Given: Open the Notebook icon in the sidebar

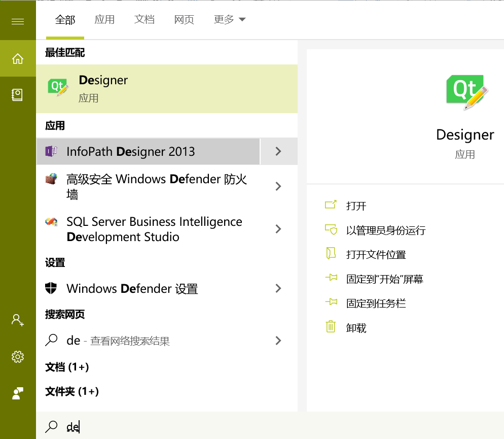Looking at the screenshot, I should 17,95.
